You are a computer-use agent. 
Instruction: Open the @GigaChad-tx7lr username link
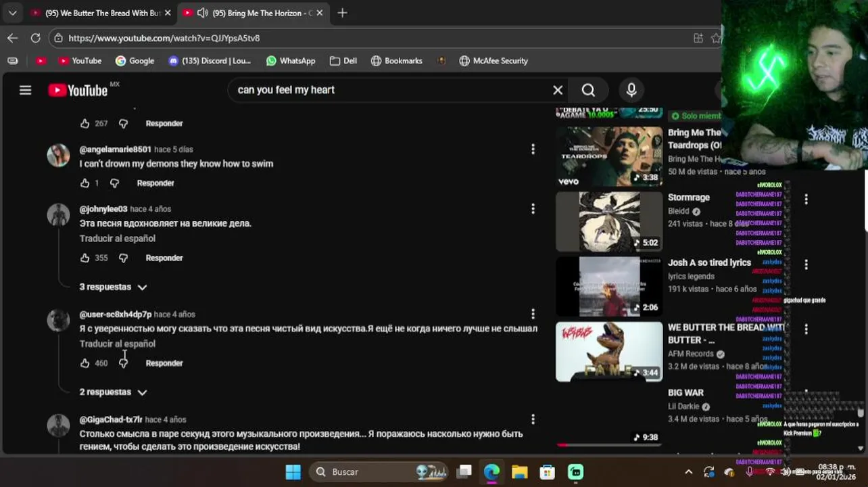[111, 419]
